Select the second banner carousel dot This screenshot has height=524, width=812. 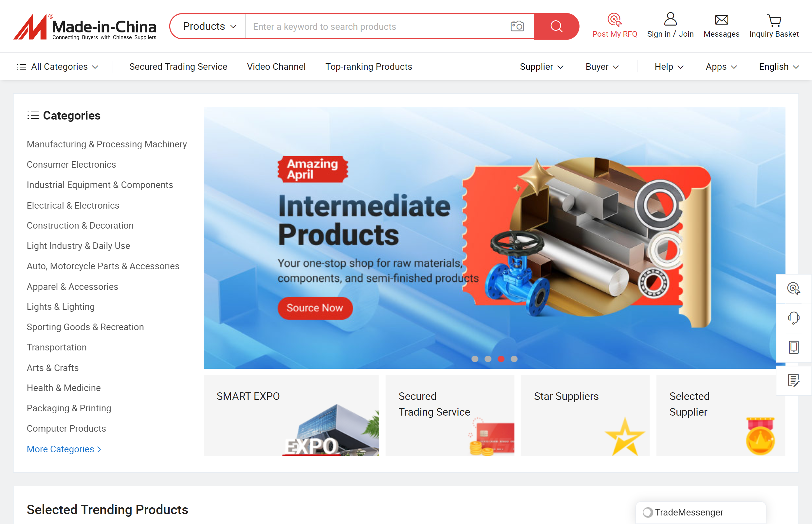(x=488, y=359)
